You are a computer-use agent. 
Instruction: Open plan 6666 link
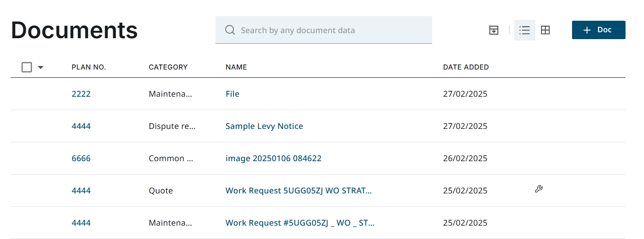point(81,158)
